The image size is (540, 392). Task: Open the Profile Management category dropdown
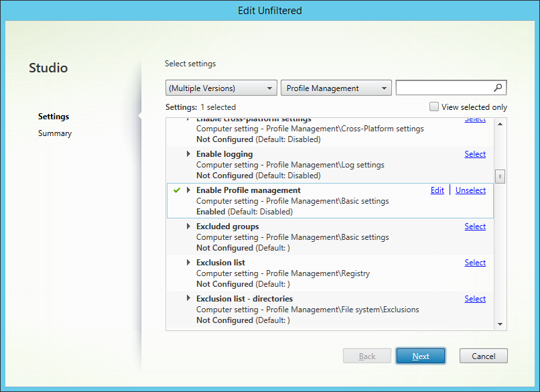coord(336,88)
